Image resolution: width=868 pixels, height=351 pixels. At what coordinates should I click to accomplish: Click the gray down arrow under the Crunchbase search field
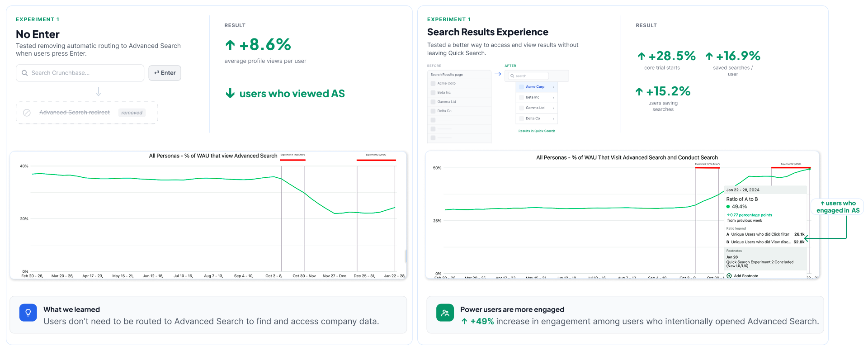coord(98,92)
